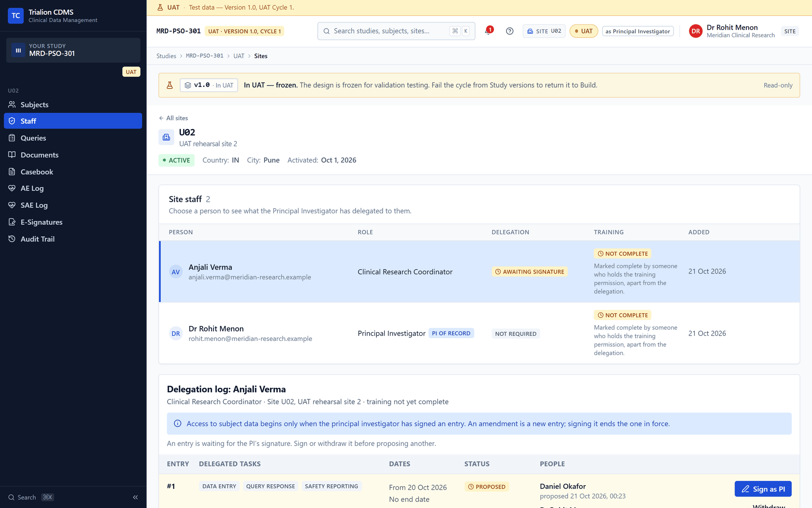Click the Documents book icon in the sidebar

12,155
